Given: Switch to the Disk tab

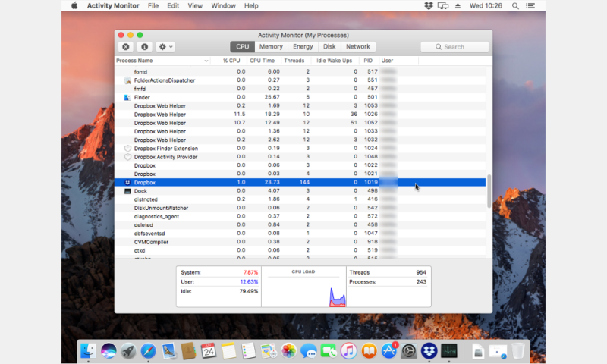Looking at the screenshot, I should click(329, 46).
